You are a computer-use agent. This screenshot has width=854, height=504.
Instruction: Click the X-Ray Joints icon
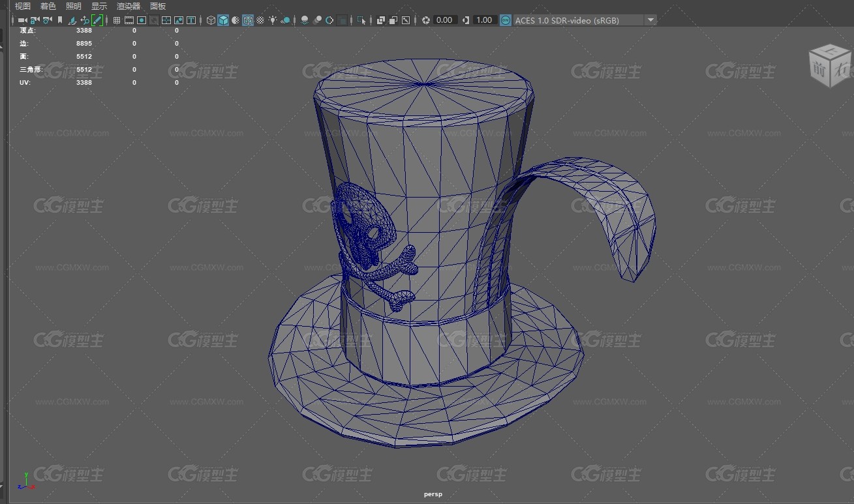click(x=406, y=20)
